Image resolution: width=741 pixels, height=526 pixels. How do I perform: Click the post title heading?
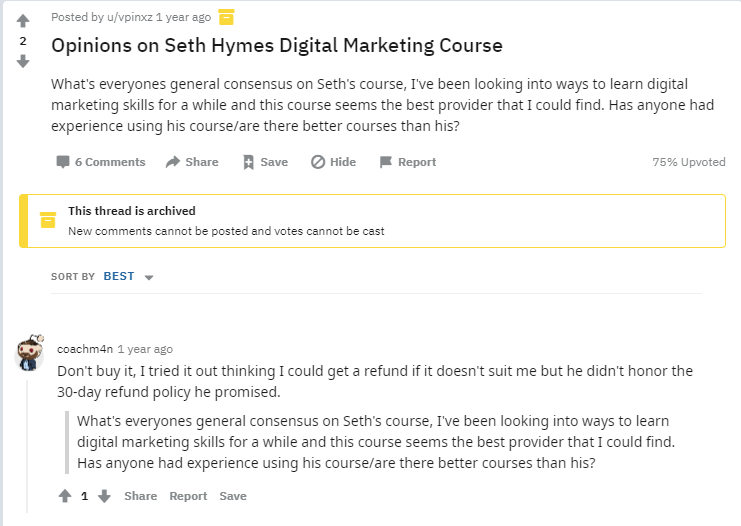point(277,46)
